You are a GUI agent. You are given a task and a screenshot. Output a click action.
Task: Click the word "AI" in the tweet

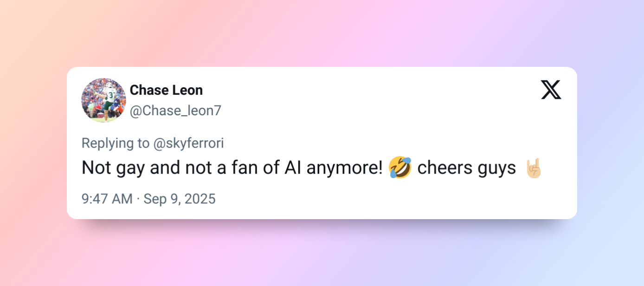pos(293,168)
